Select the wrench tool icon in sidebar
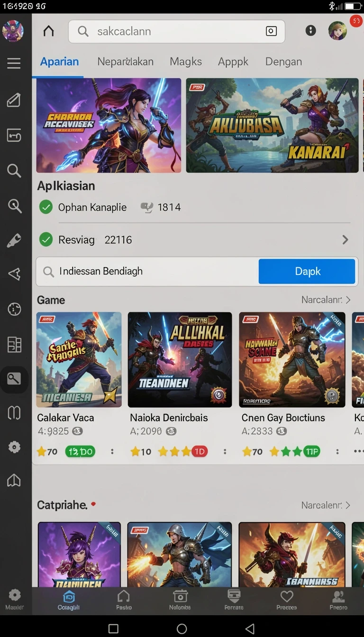Viewport: 364px width, 637px height. pyautogui.click(x=14, y=240)
